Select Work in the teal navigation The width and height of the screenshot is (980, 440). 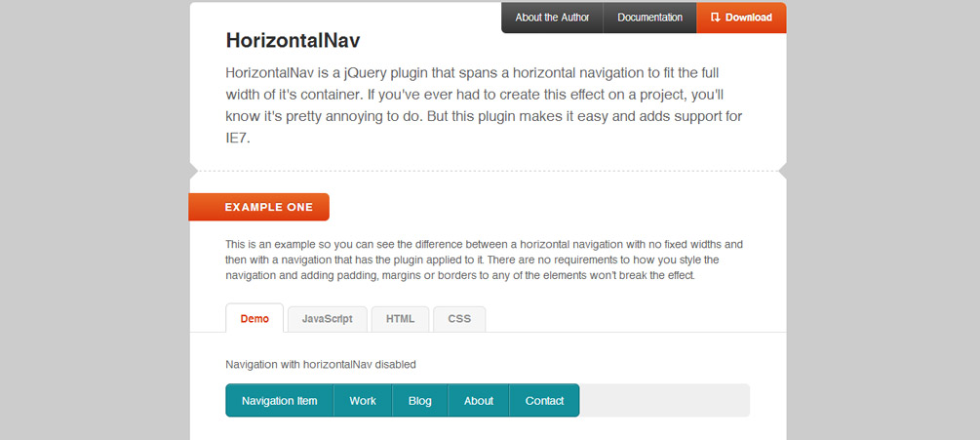point(363,401)
